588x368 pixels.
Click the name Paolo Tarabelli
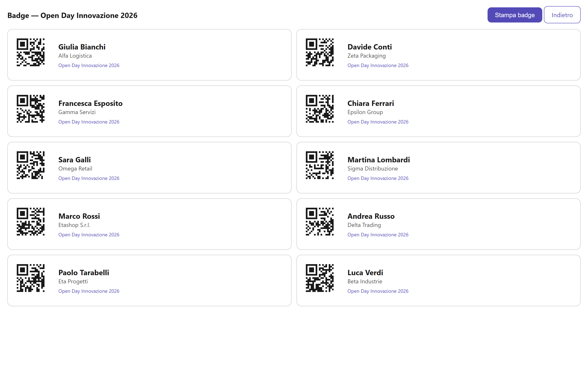point(84,273)
